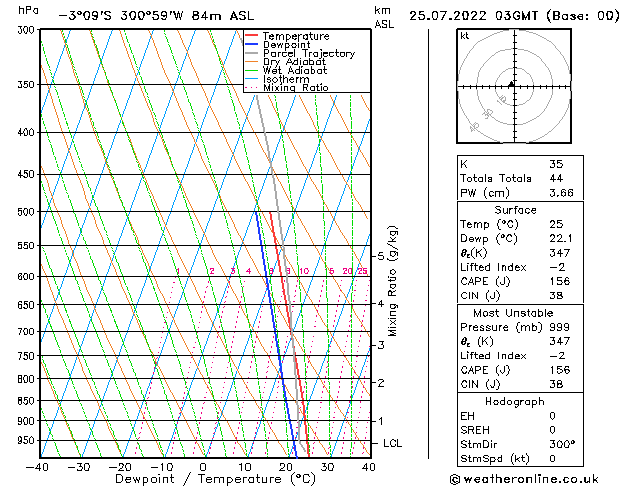Click the Wet Adiabat legend entry
Viewport: 629px width, 486px height.
286,70
